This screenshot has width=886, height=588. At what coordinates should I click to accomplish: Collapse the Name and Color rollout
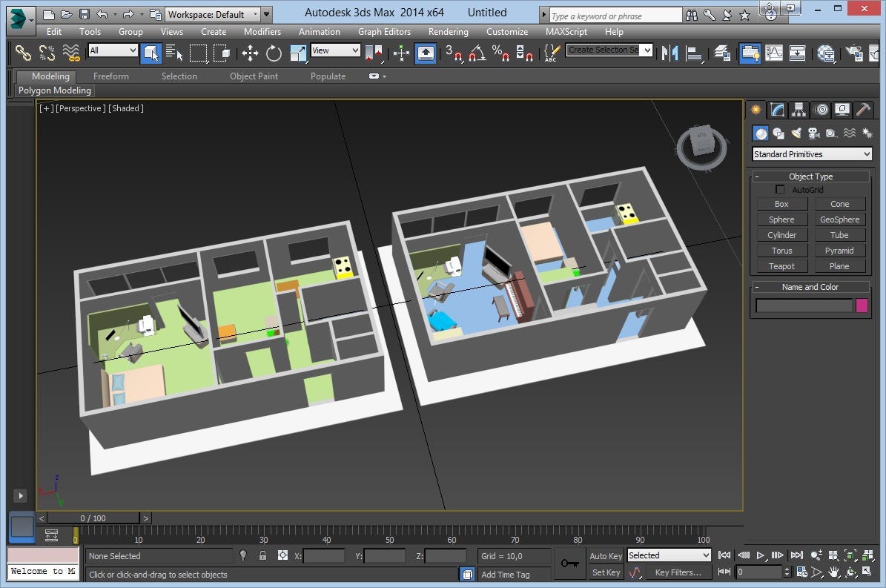click(810, 287)
